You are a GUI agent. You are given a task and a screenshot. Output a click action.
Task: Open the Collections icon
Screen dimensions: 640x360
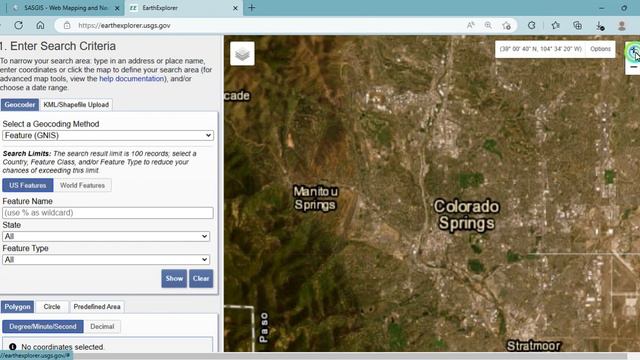click(x=578, y=25)
